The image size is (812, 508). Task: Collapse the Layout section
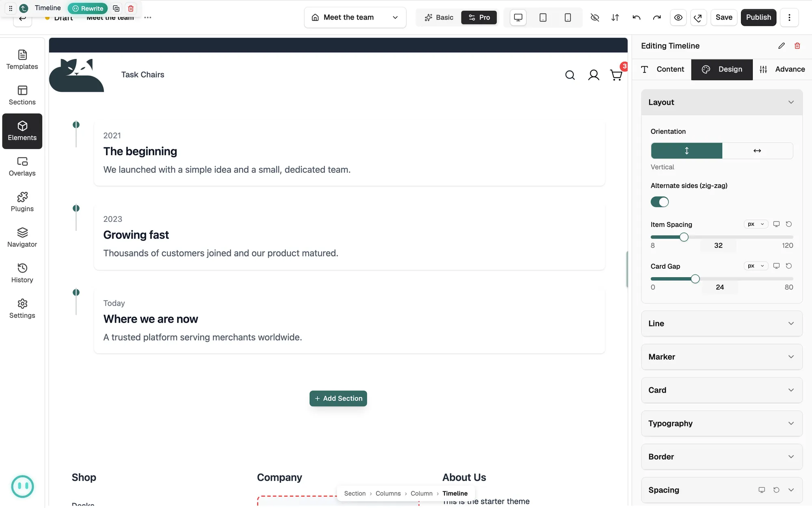(x=721, y=102)
